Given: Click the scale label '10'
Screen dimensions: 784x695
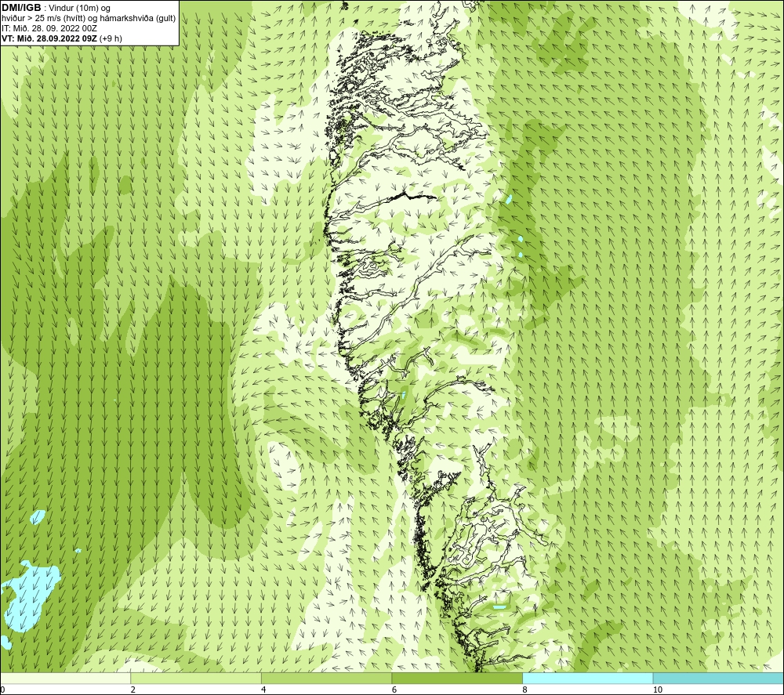Looking at the screenshot, I should point(658,690).
